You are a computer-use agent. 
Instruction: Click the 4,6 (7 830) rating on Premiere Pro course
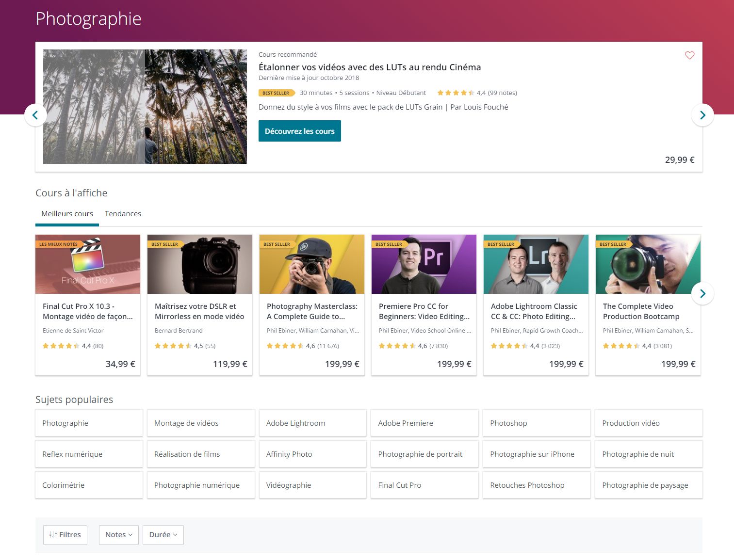coord(413,346)
